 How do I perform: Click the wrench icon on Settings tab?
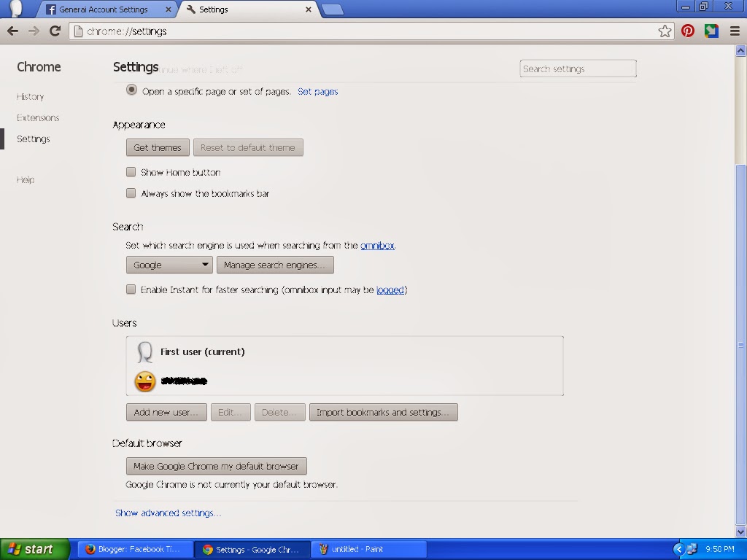[191, 9]
